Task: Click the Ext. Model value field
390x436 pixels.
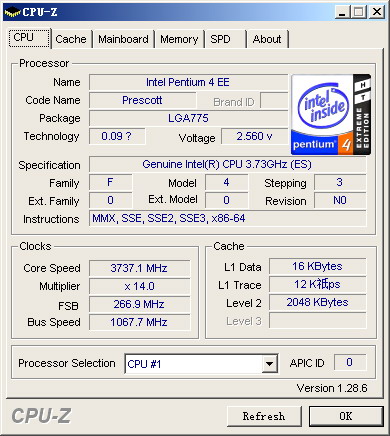Action: point(227,200)
